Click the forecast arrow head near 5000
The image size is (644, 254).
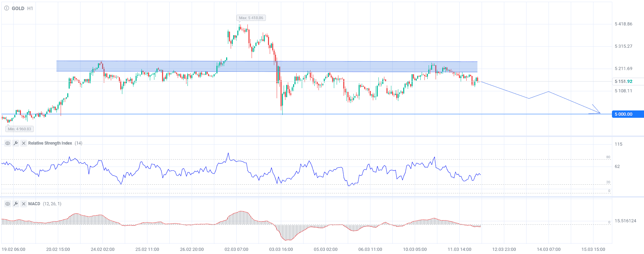coord(599,112)
